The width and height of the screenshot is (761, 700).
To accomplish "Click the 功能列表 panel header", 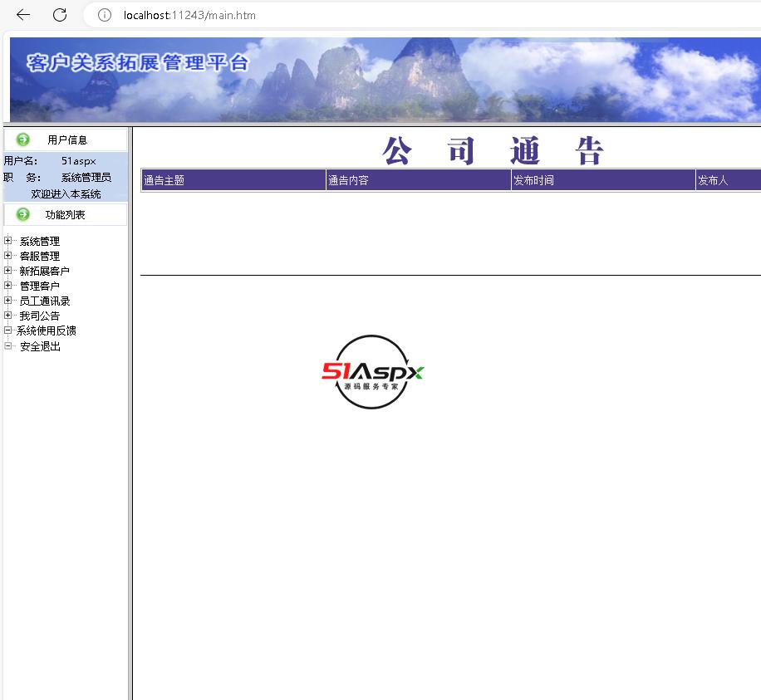I will [66, 214].
